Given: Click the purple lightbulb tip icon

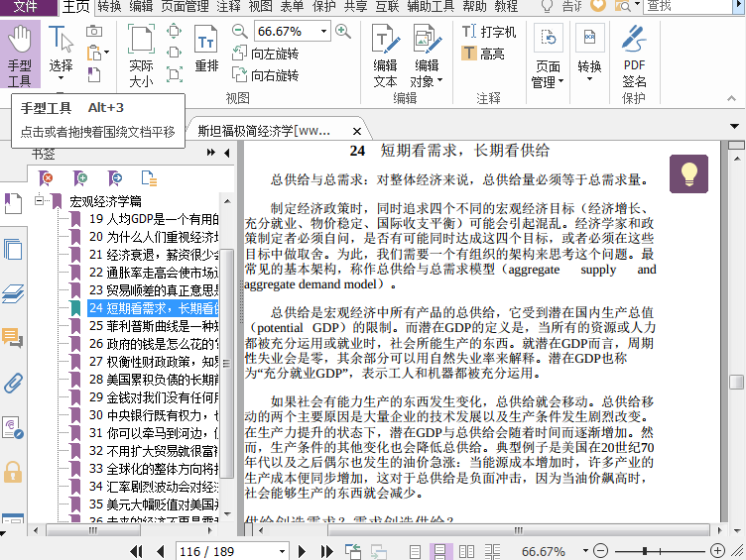Looking at the screenshot, I should (x=688, y=173).
